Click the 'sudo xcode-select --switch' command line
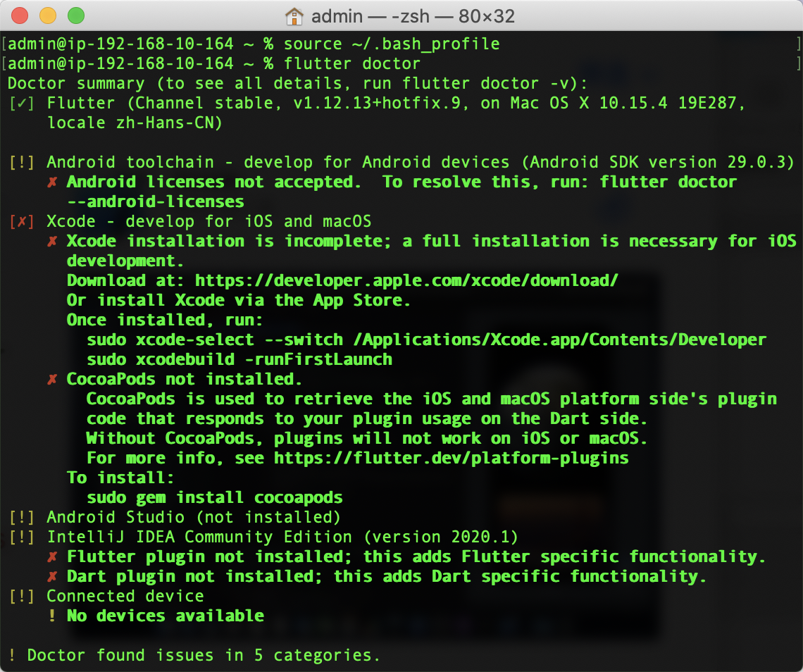This screenshot has height=672, width=803. pyautogui.click(x=427, y=340)
